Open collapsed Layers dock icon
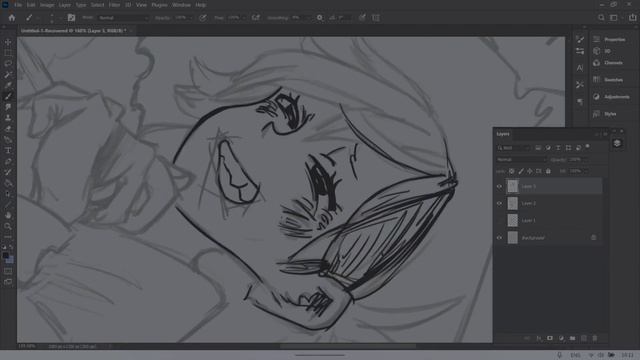 [617, 143]
